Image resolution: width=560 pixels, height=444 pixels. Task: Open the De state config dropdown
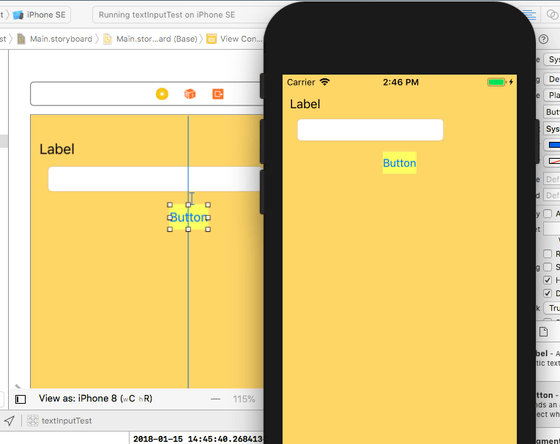(x=552, y=79)
